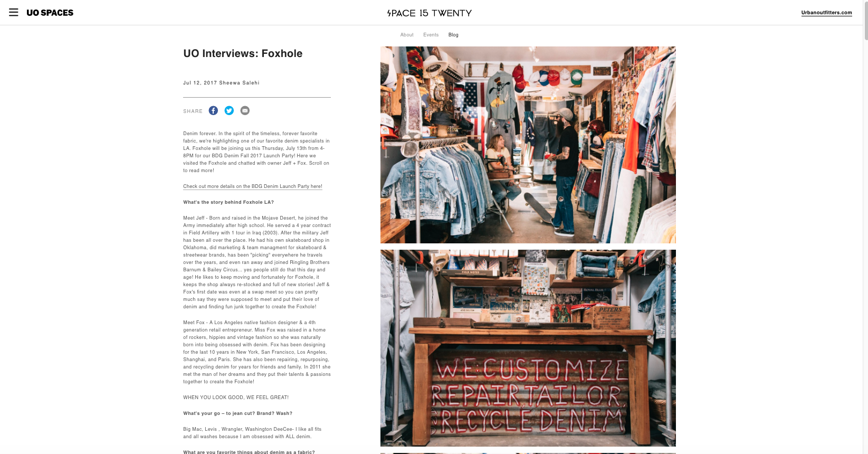Click the Jul 12, 2017 date

[x=200, y=83]
